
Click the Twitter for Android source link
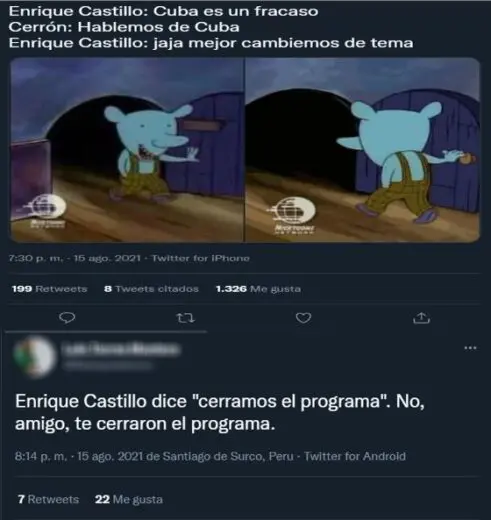coord(355,456)
